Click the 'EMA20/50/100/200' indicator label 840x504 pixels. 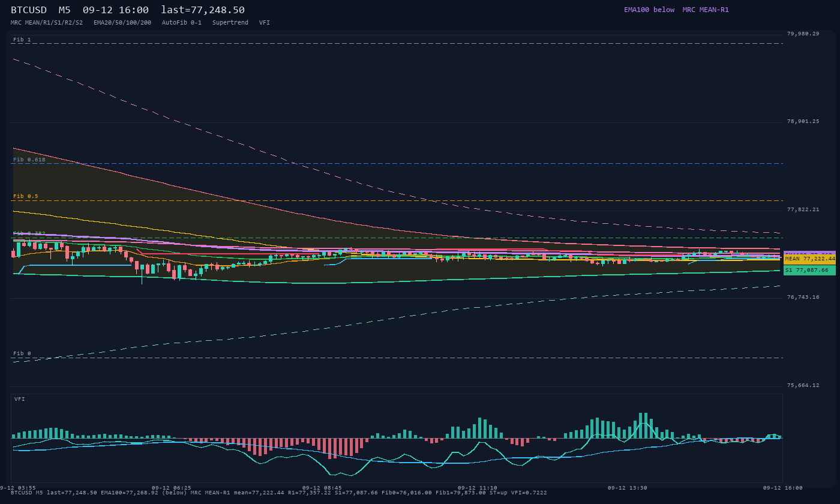tap(122, 23)
